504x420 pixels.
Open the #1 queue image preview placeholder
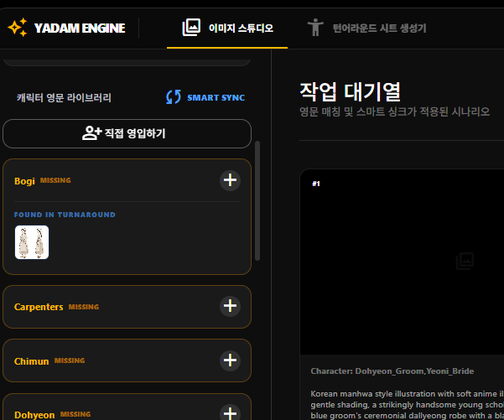tap(402, 262)
